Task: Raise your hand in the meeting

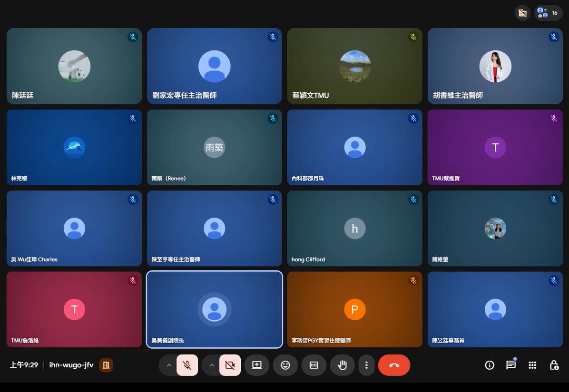Action: pos(342,365)
